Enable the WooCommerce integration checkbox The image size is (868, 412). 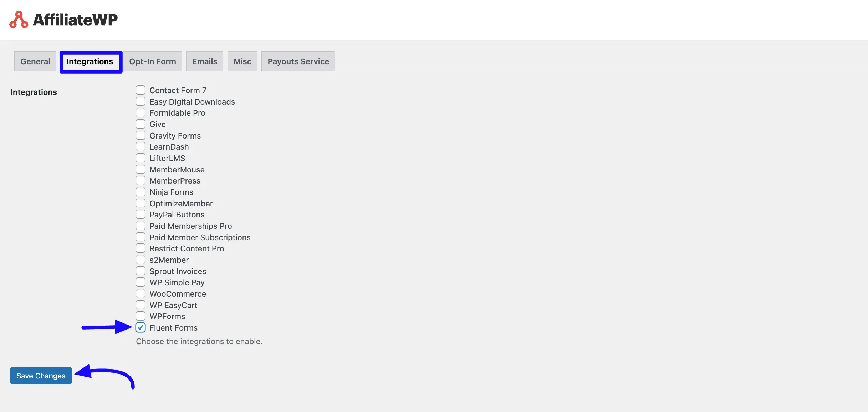141,293
